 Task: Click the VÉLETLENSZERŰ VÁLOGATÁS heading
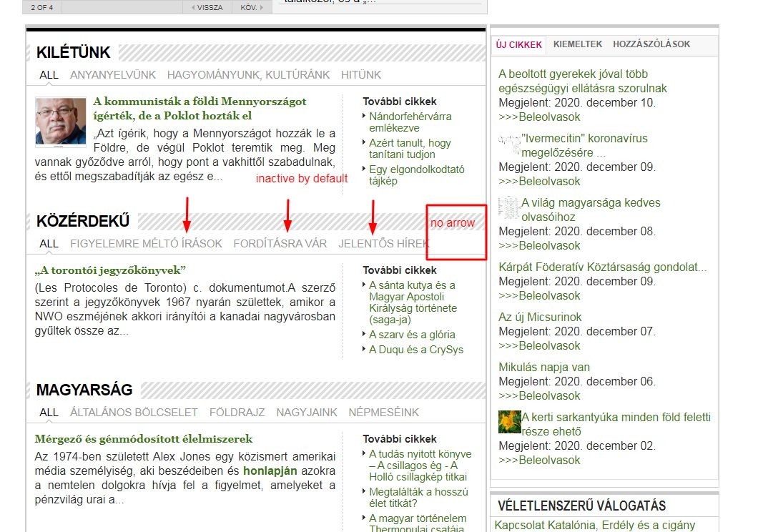582,506
